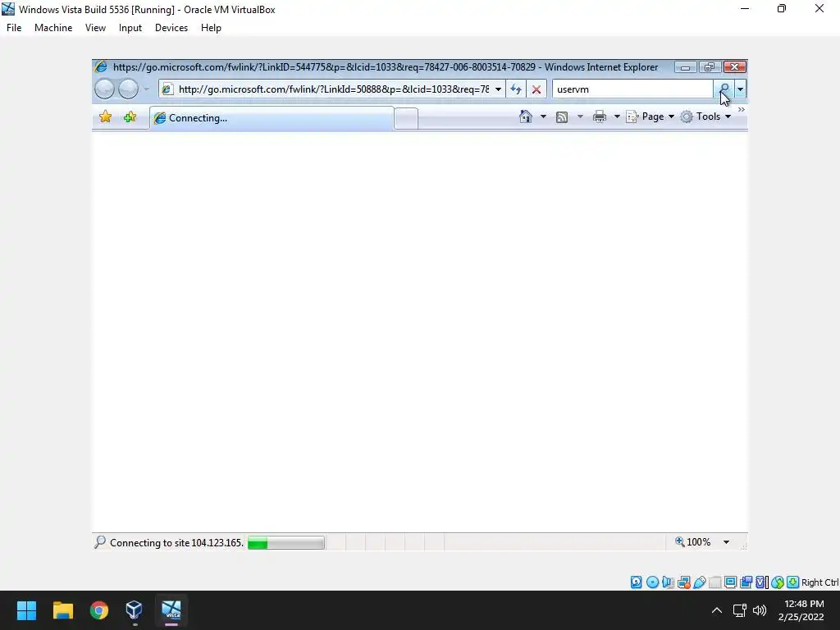Click the search box containing 'uservm'
840x630 pixels.
[632, 89]
